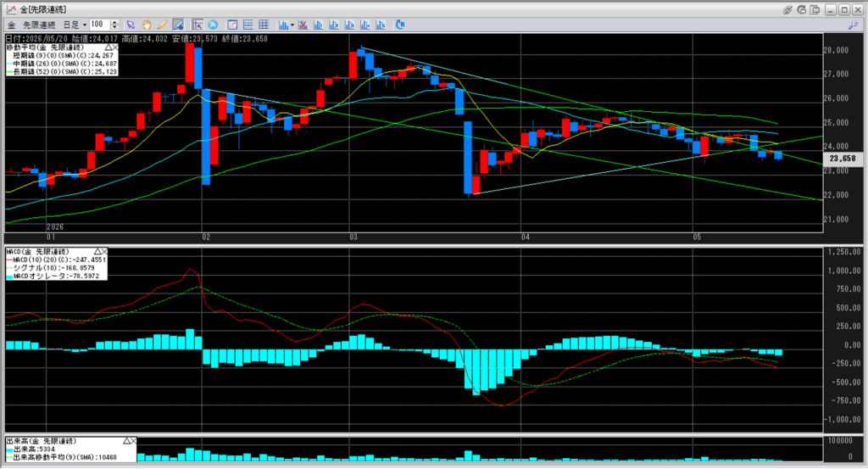Open the 日足 timeframe dropdown

pos(75,25)
